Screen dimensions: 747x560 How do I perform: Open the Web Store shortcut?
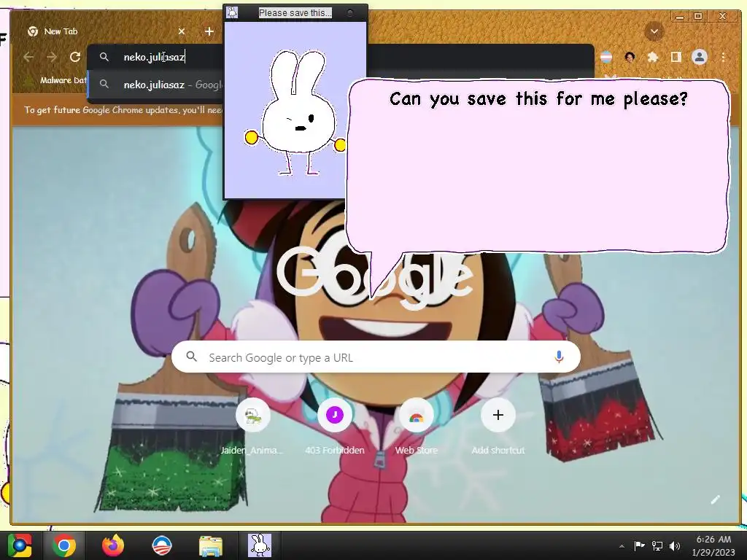point(417,427)
